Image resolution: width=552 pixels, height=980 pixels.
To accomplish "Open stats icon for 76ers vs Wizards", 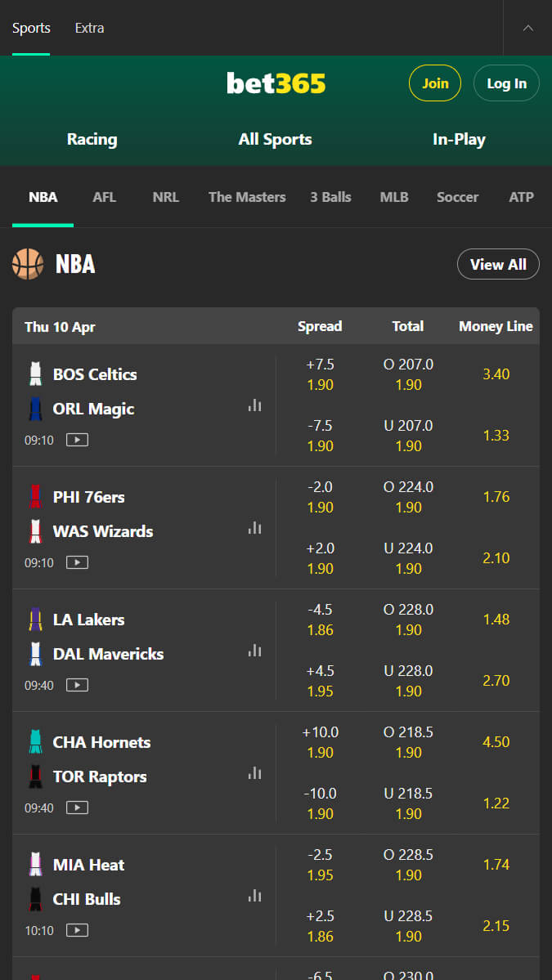I will (254, 528).
